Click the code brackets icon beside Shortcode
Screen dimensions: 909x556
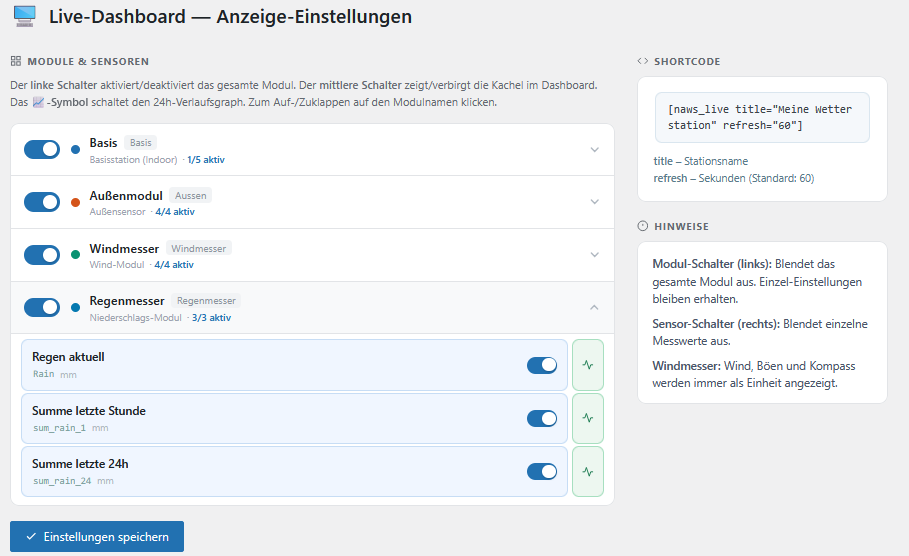point(642,61)
